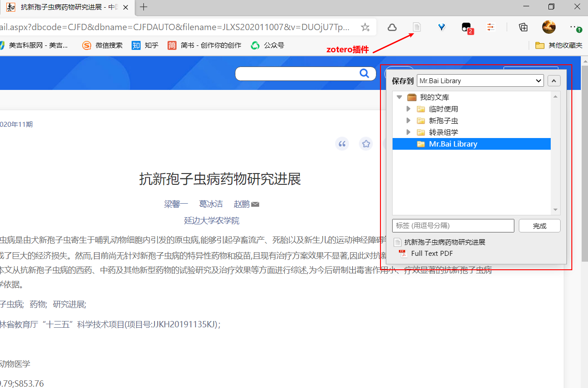Click the cloud extension icon in toolbar
The image size is (588, 388).
(392, 27)
